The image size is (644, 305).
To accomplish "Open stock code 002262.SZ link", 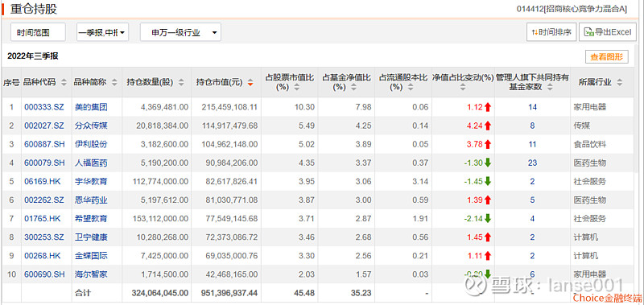I will pyautogui.click(x=44, y=200).
